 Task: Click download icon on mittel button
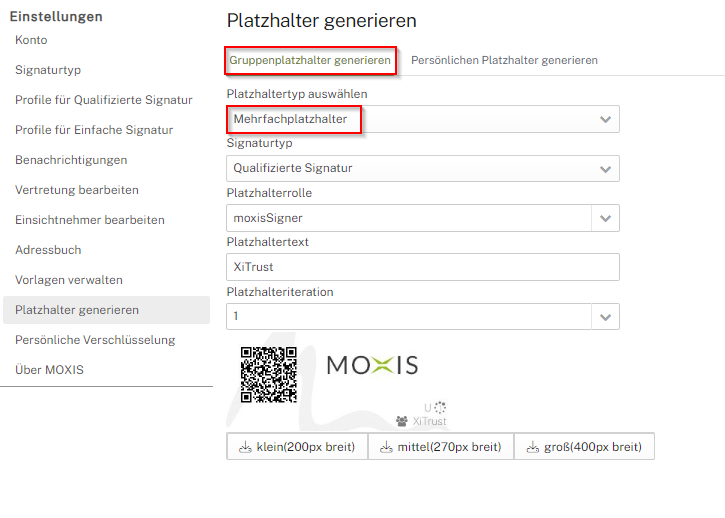384,447
